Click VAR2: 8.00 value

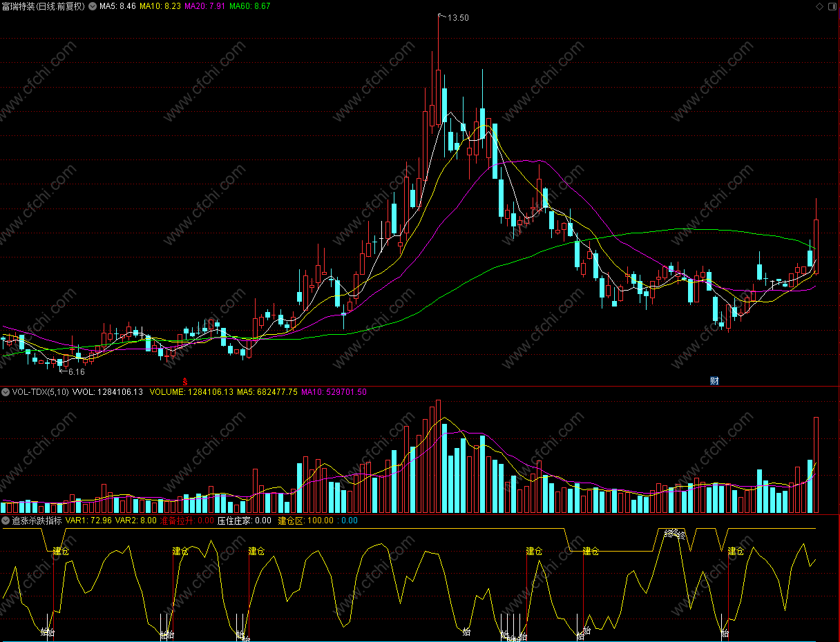(136, 521)
